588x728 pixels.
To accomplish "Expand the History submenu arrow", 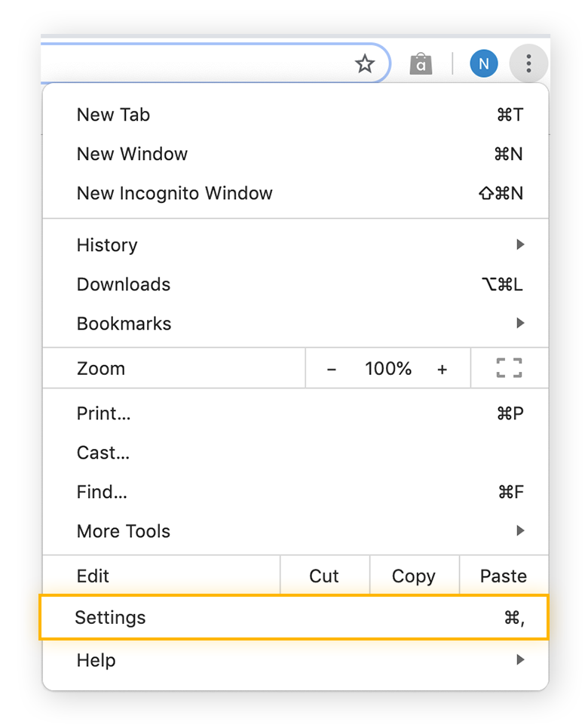I will pyautogui.click(x=520, y=245).
